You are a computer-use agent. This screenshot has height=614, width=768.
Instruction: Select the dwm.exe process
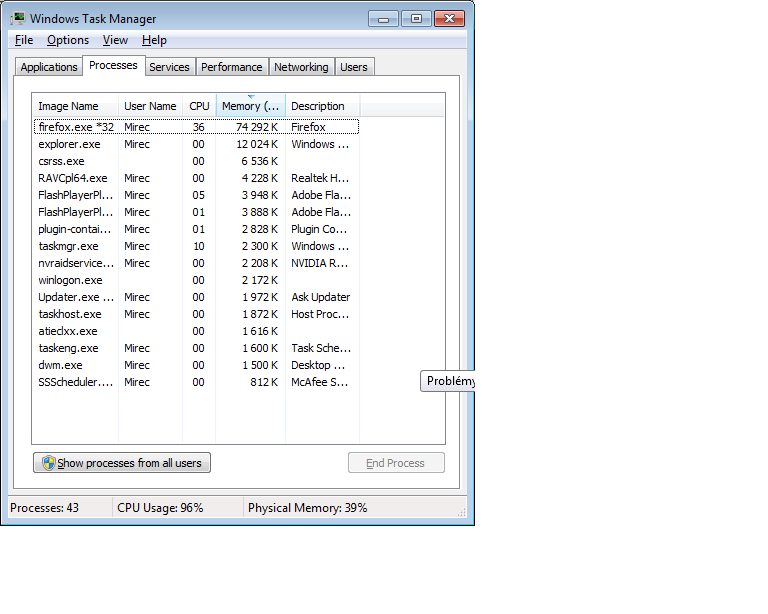pos(196,365)
